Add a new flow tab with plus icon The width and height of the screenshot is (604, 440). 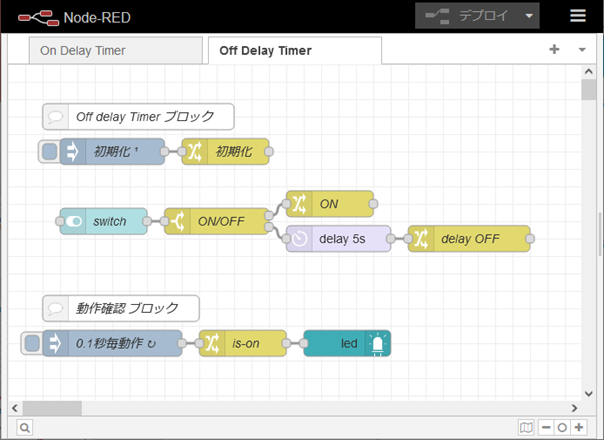554,49
